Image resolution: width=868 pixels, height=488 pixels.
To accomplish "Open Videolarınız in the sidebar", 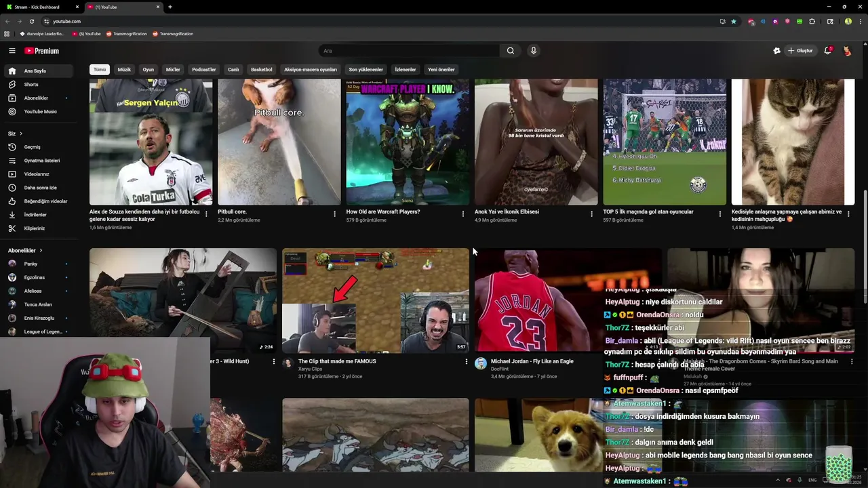I will pos(37,174).
